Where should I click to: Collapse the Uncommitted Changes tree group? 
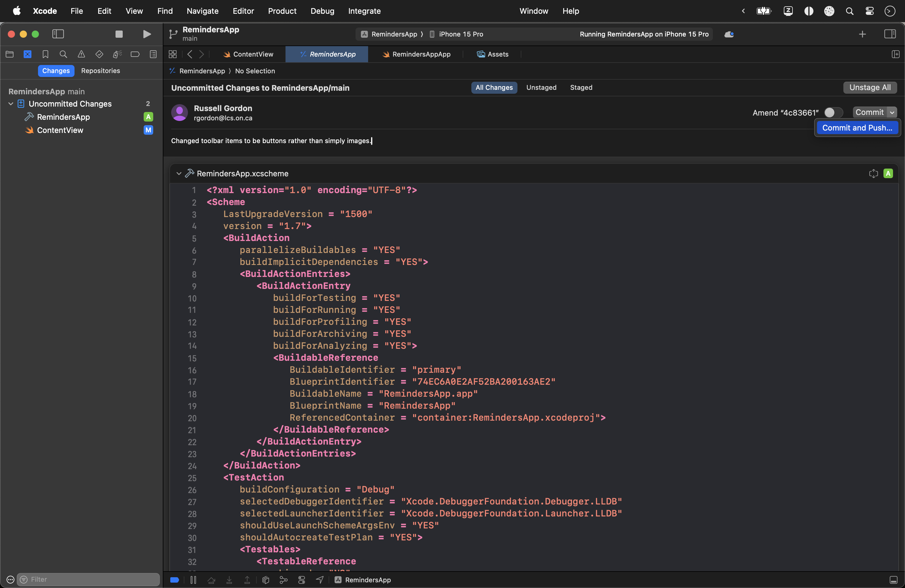(x=11, y=104)
